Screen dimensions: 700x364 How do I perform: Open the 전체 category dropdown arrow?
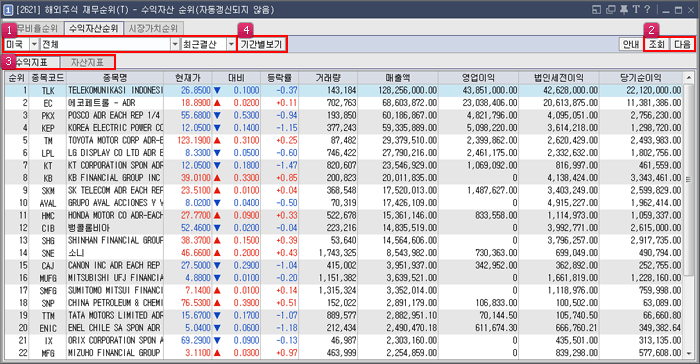pos(175,44)
